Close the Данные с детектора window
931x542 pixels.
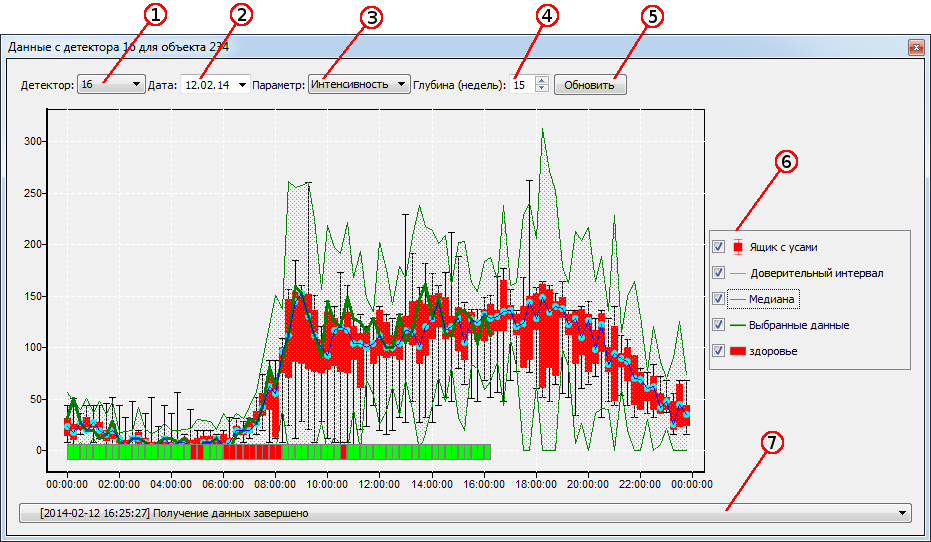coord(916,47)
